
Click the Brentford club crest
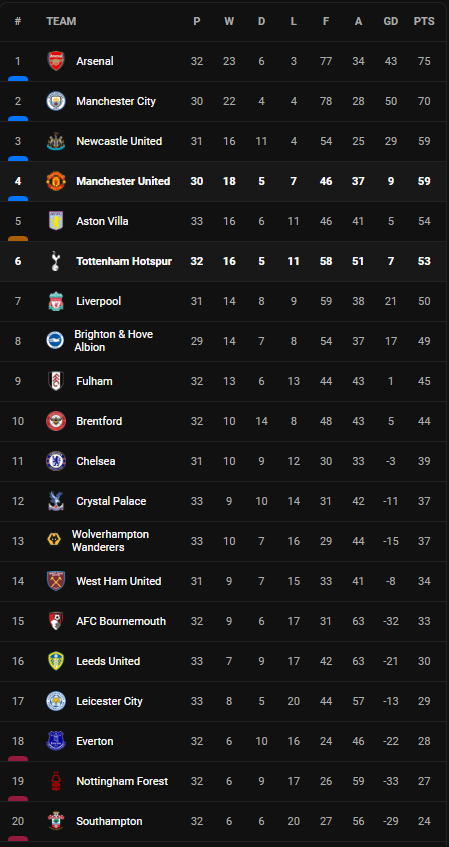[x=56, y=421]
